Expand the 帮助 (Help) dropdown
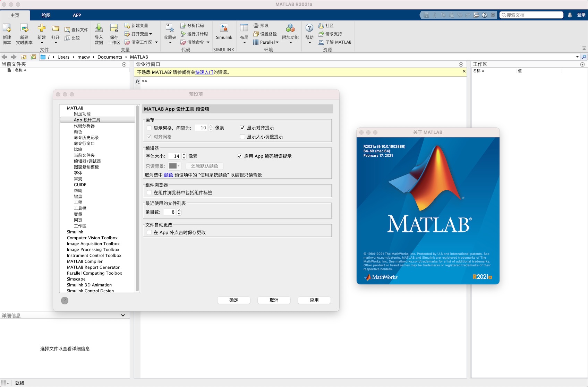 point(309,43)
